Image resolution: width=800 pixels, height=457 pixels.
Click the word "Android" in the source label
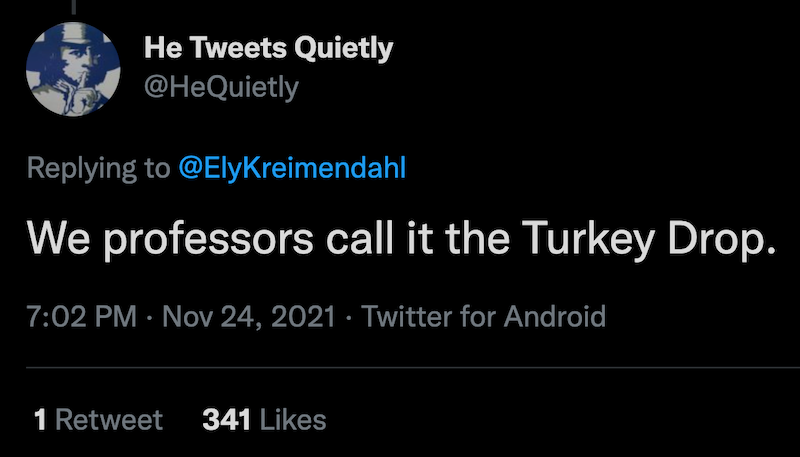(x=553, y=318)
